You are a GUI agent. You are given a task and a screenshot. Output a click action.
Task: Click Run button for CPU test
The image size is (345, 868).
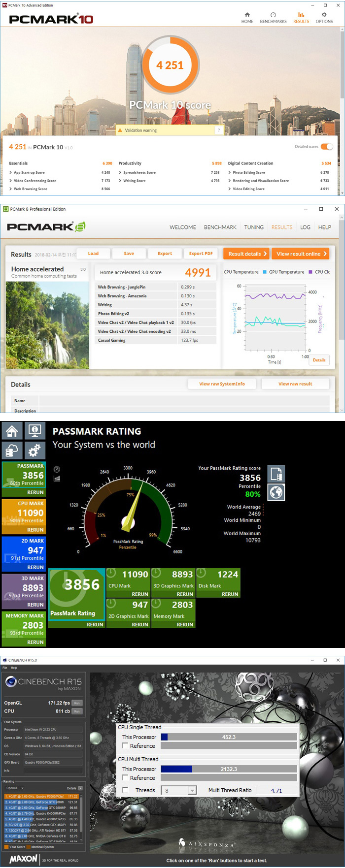tap(77, 711)
